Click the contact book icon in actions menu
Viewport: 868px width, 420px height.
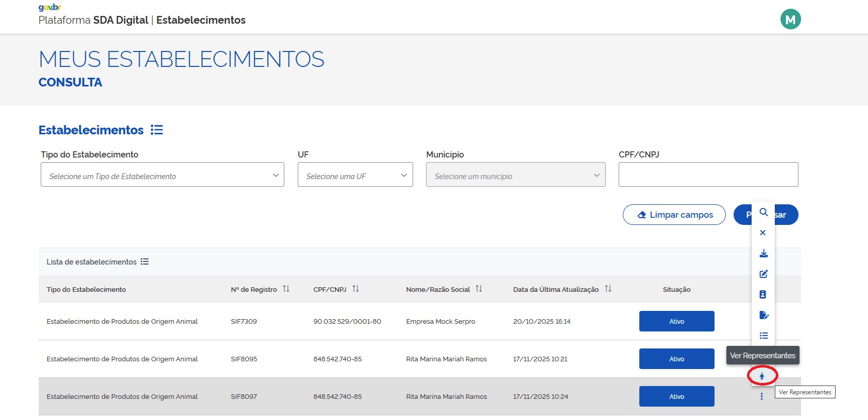tap(763, 294)
